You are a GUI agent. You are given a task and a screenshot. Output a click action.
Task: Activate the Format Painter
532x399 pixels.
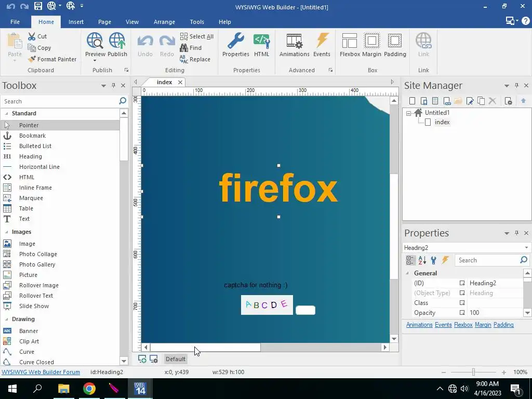[x=52, y=59]
